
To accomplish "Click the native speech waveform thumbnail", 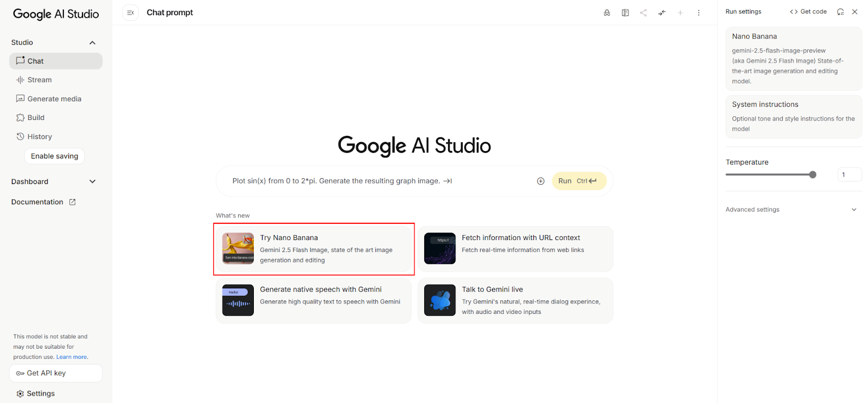I will [238, 300].
